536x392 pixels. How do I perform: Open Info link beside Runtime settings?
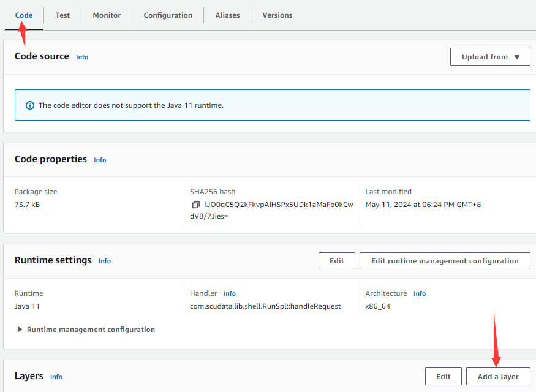tap(105, 261)
